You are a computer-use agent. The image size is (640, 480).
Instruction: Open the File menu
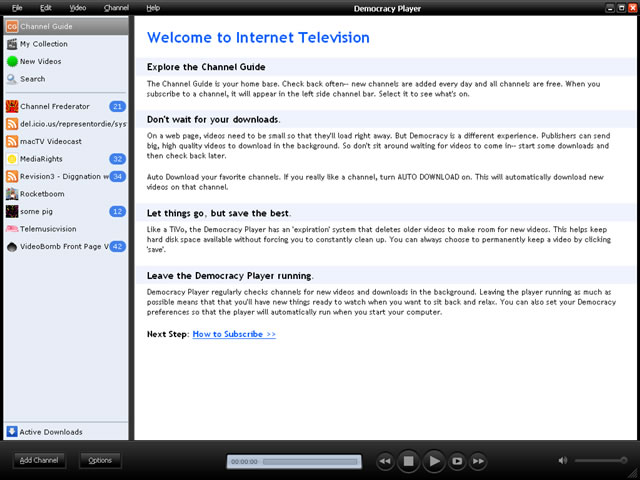tap(17, 8)
